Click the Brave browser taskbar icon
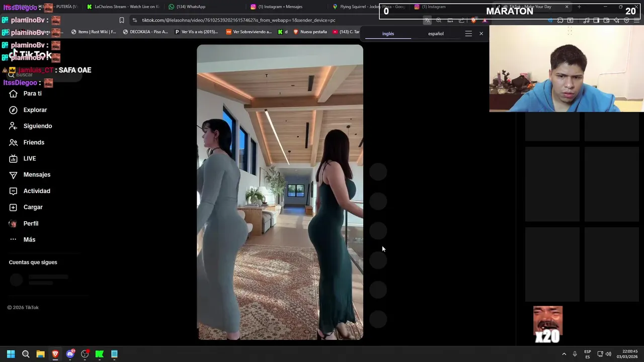The image size is (644, 362). pyautogui.click(x=55, y=354)
